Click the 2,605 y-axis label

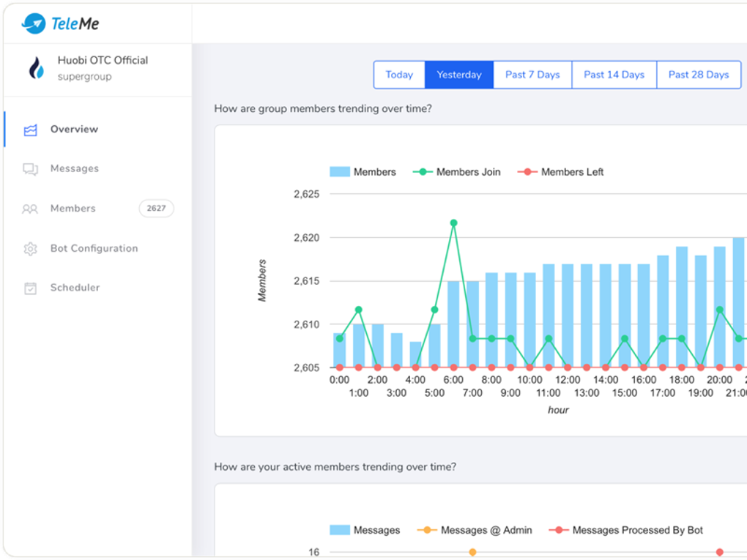pyautogui.click(x=306, y=367)
